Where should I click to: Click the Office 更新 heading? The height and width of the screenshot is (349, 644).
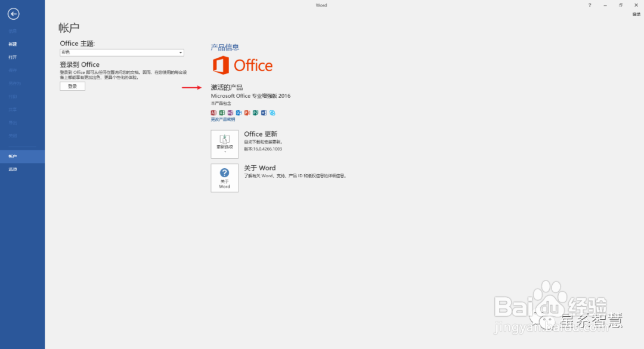(x=261, y=134)
